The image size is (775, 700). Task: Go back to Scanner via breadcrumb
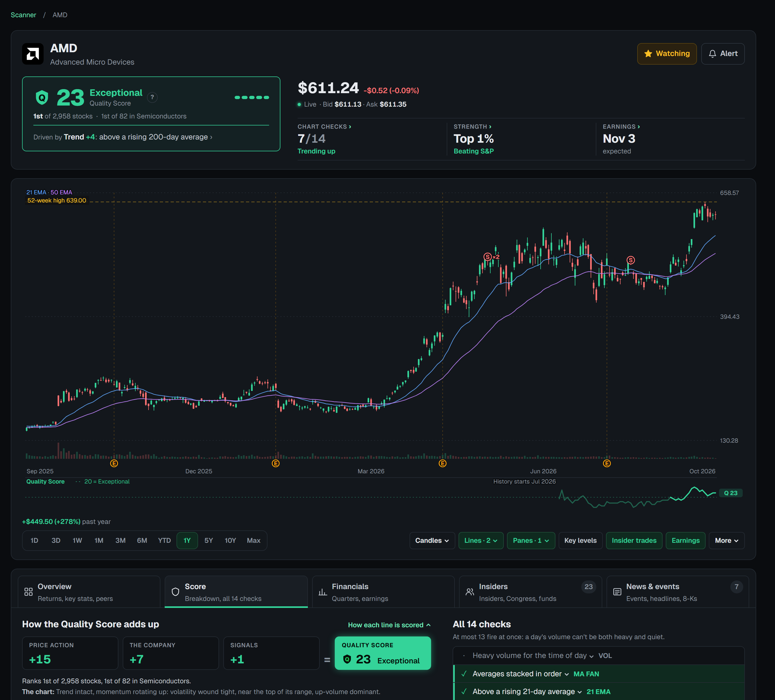pos(23,15)
